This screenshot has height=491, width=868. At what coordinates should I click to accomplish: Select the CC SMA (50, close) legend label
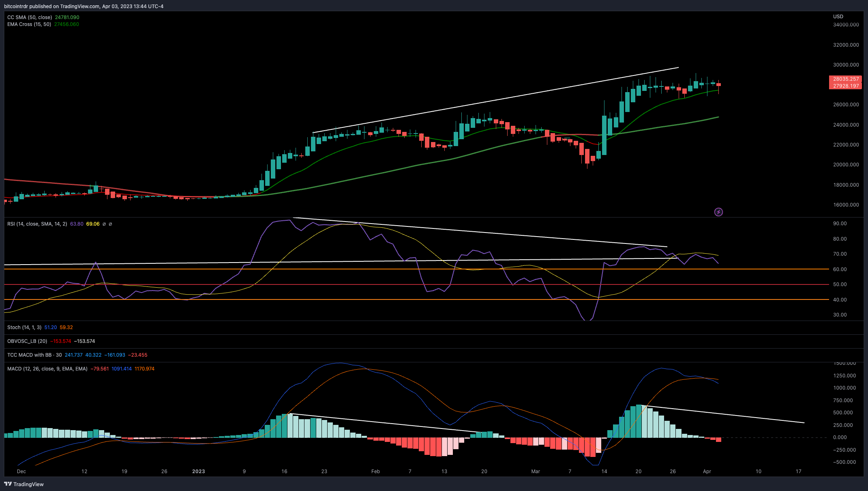[30, 17]
